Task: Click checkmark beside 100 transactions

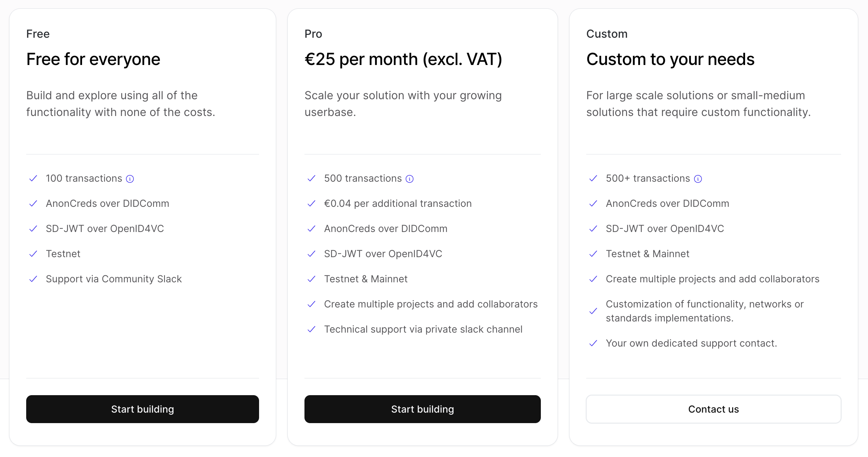Action: click(33, 178)
